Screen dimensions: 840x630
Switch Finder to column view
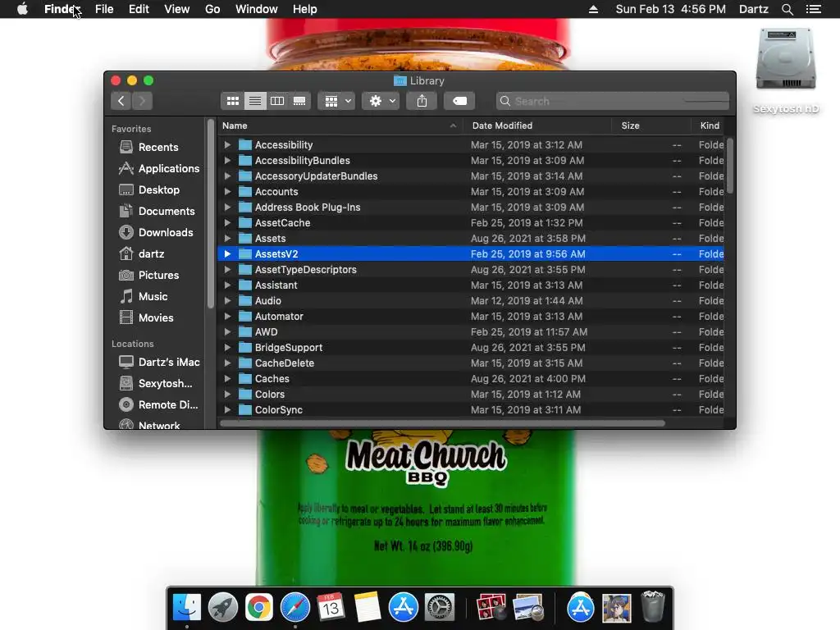tap(277, 101)
